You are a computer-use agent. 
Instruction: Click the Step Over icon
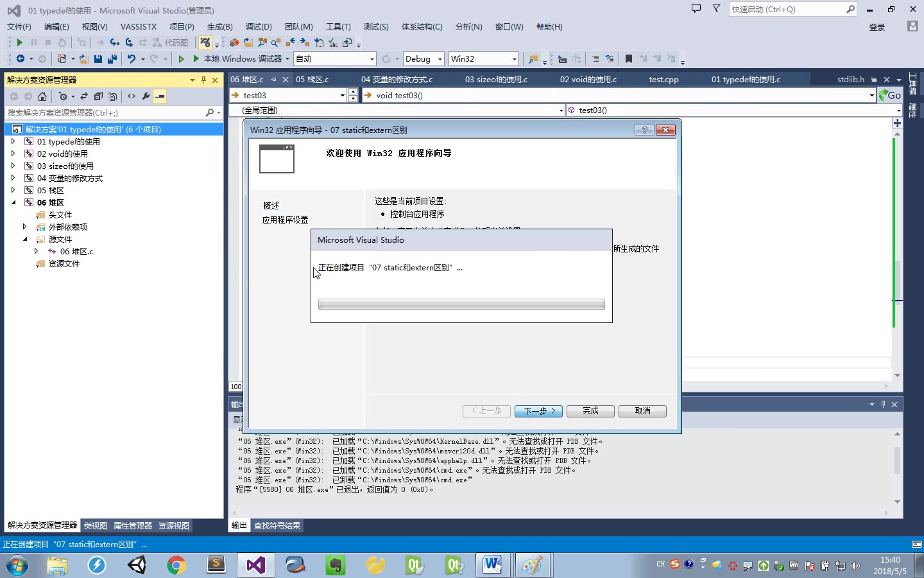(x=129, y=42)
